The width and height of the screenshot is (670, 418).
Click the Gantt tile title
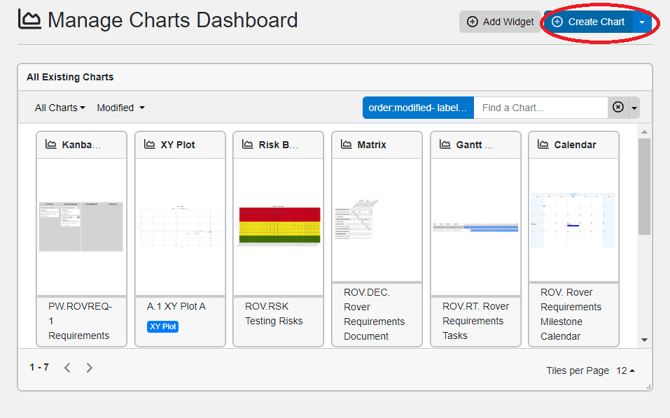pyautogui.click(x=474, y=145)
